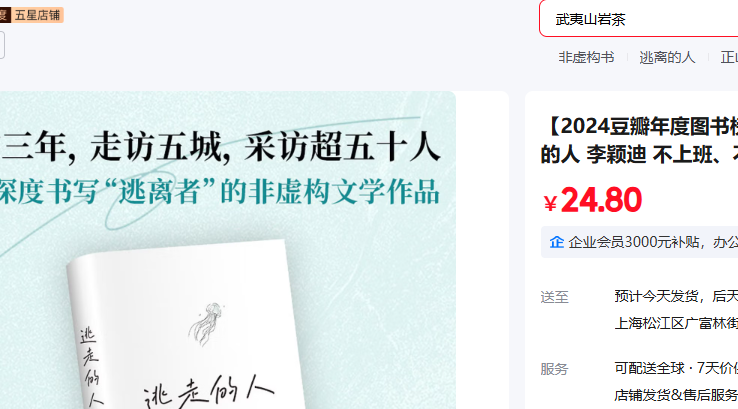Click the red ¥ currency symbol
This screenshot has height=409, width=738.
(550, 203)
